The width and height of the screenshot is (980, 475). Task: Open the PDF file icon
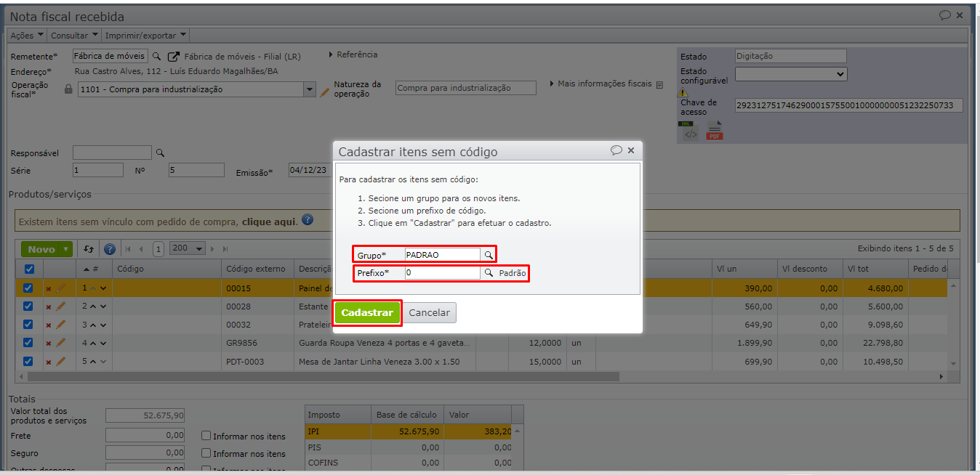(x=715, y=131)
